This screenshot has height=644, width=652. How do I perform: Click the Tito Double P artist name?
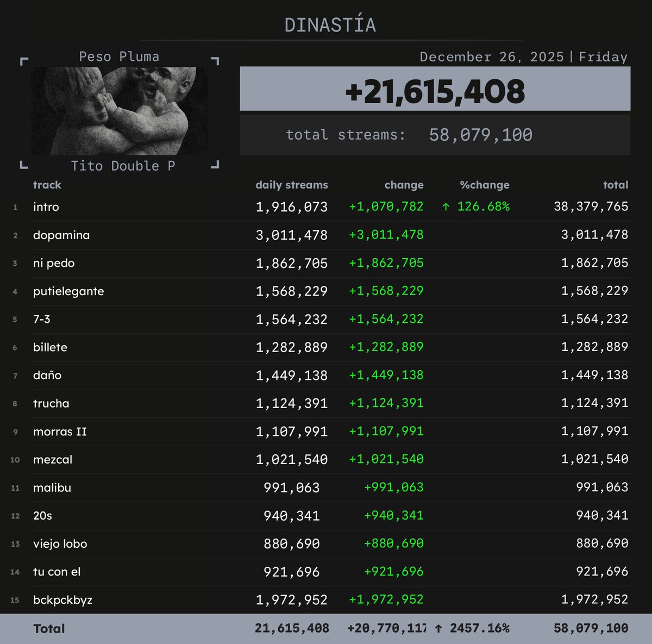pos(123,166)
